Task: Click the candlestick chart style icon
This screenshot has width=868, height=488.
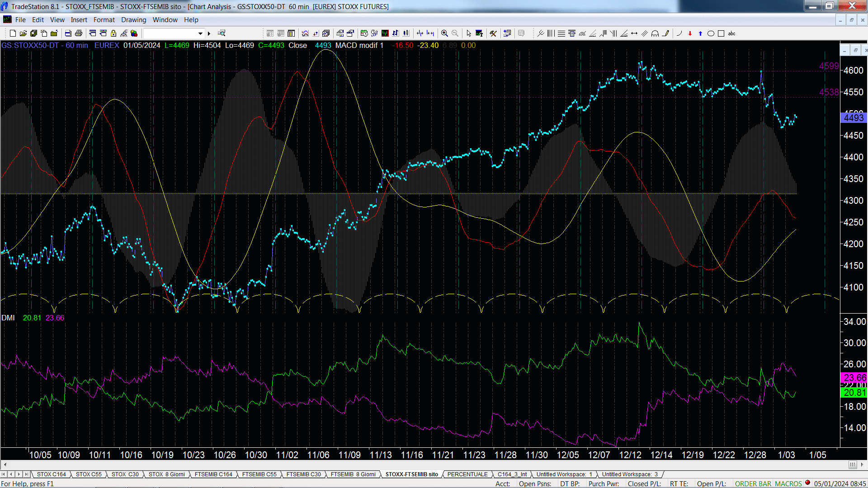Action: pyautogui.click(x=406, y=33)
